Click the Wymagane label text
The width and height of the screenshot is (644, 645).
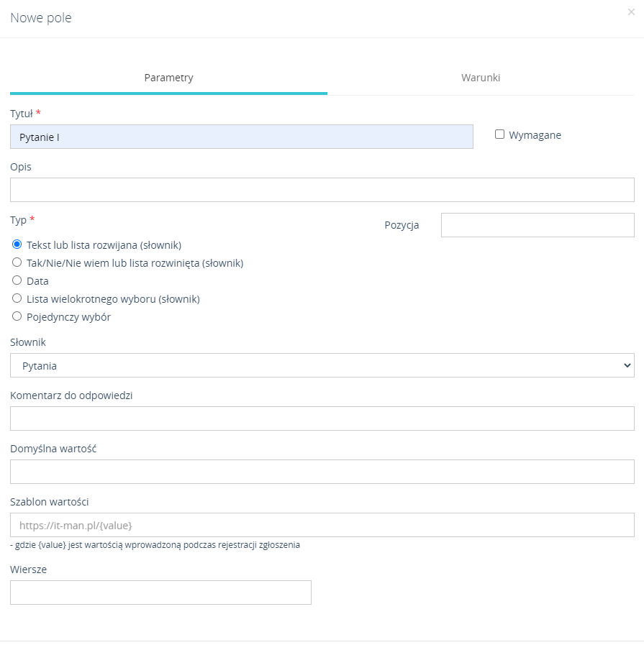[535, 135]
